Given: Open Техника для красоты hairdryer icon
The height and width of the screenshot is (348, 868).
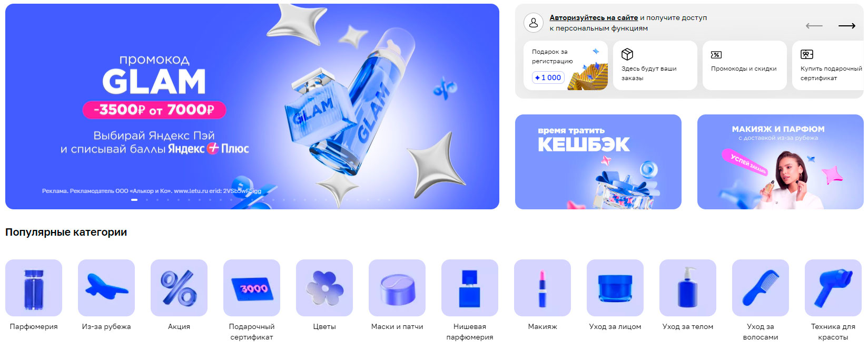Looking at the screenshot, I should tap(833, 288).
